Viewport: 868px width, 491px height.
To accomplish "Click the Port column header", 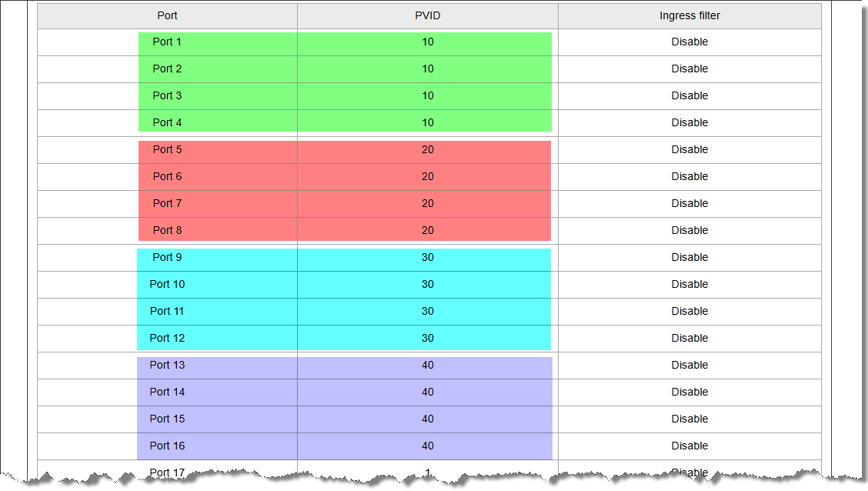I will tap(167, 15).
